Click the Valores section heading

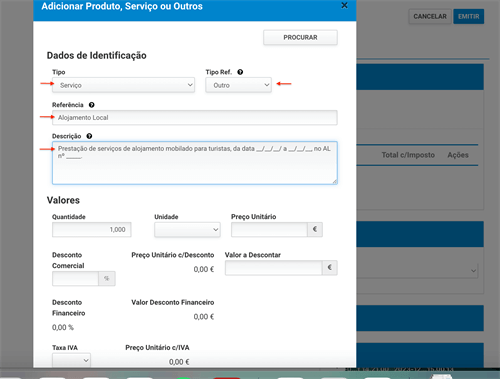point(63,200)
